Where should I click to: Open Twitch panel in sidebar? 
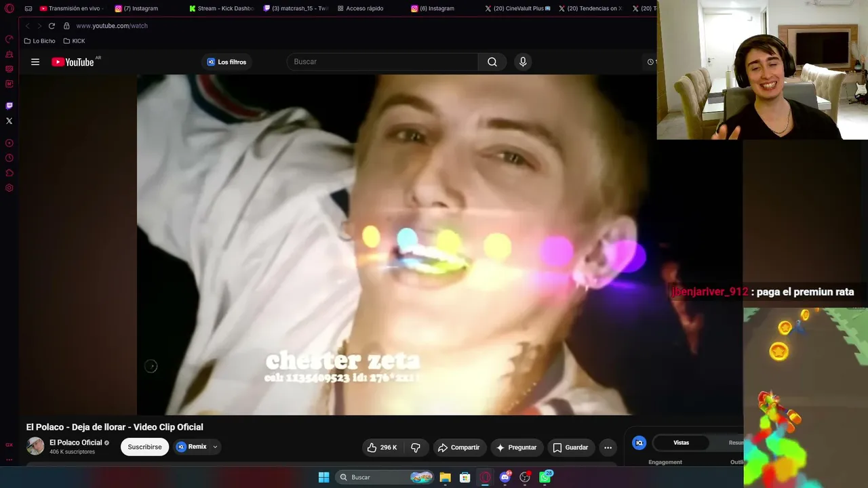point(9,106)
